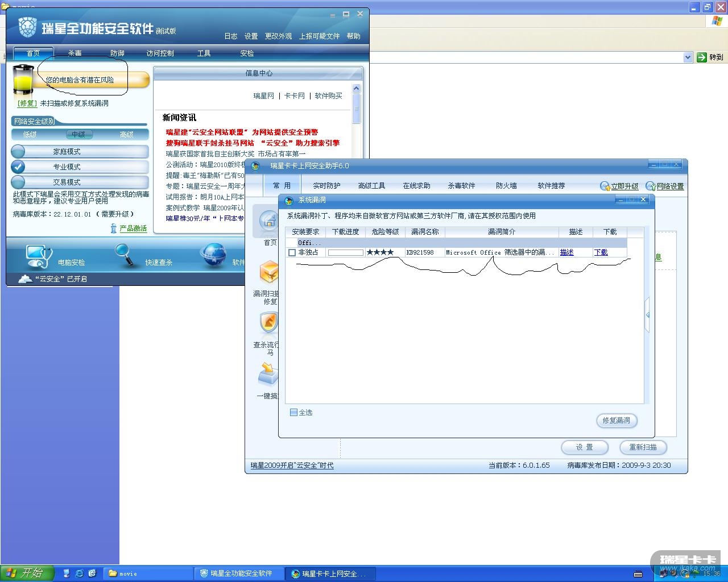Click the globe icon in Rising bottom bar

214,255
